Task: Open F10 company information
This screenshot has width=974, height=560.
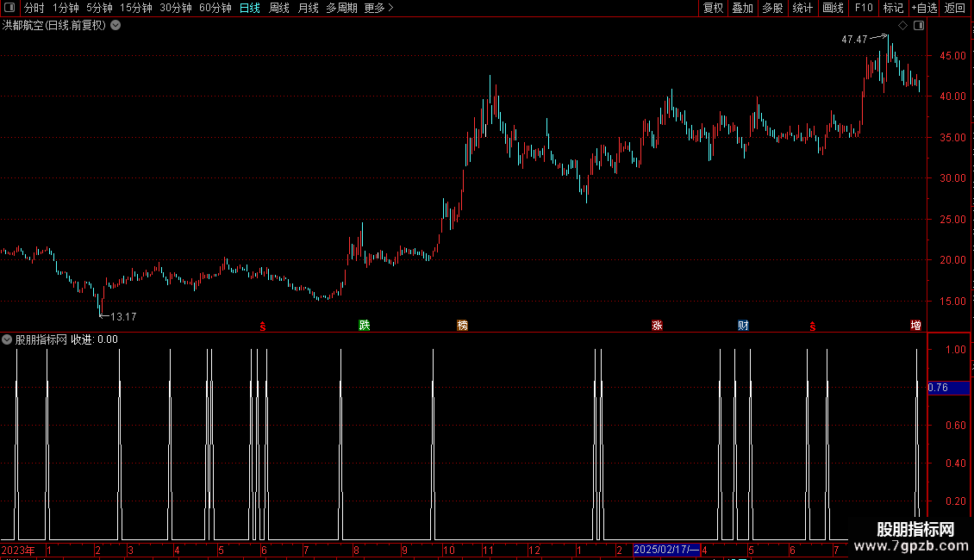Action: click(x=864, y=8)
